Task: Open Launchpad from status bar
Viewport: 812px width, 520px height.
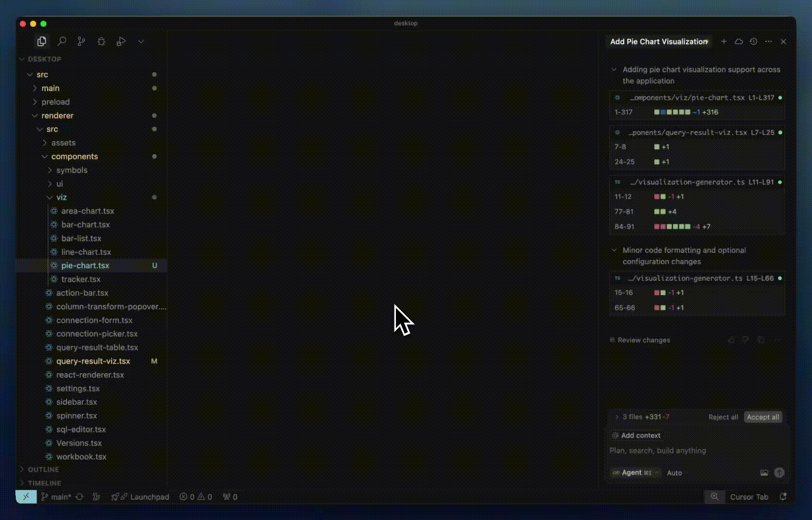Action: [x=149, y=497]
